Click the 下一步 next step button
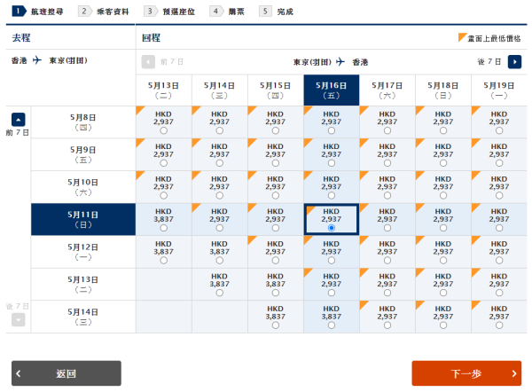532x392 pixels. coord(466,373)
